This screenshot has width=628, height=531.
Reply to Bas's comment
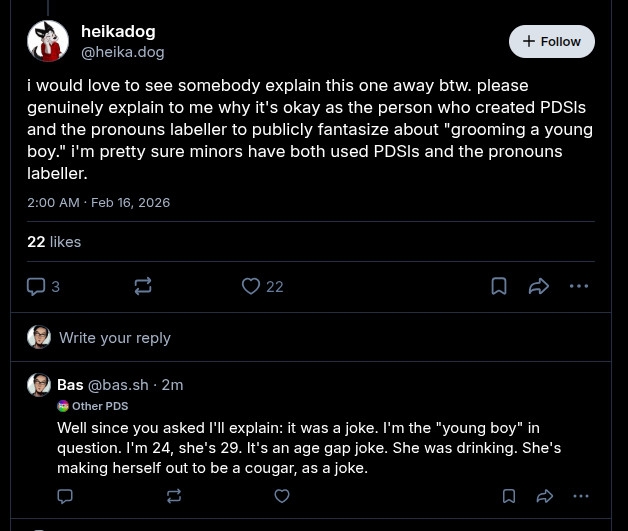coord(65,496)
